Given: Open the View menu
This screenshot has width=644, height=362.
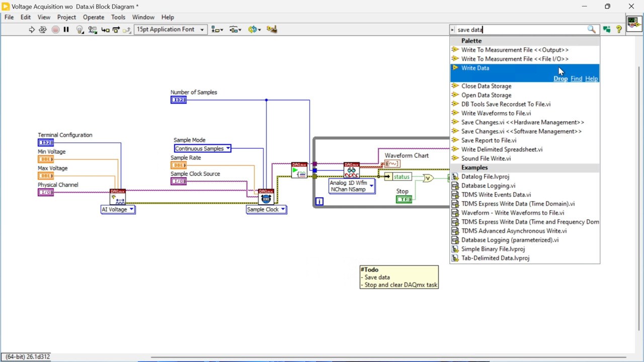Looking at the screenshot, I should coord(44,17).
